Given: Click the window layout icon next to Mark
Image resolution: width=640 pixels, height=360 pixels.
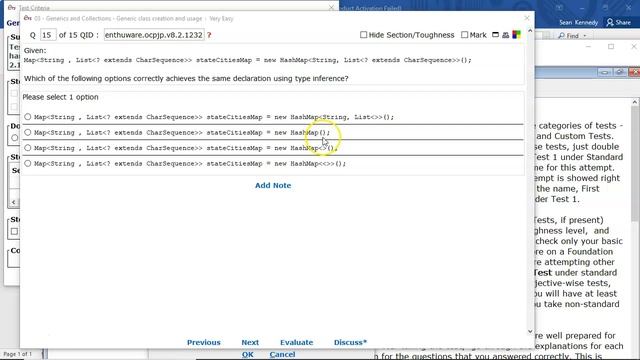Looking at the screenshot, I should click(495, 35).
